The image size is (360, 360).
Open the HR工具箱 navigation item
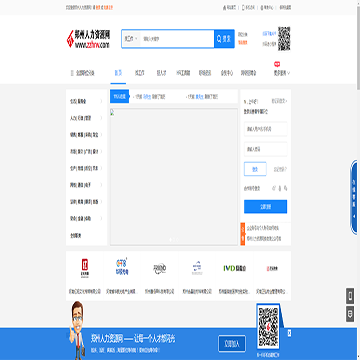(x=183, y=73)
